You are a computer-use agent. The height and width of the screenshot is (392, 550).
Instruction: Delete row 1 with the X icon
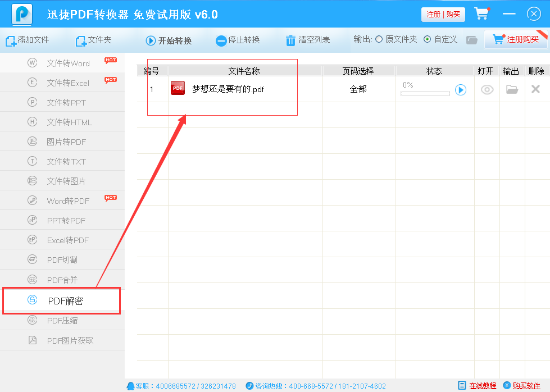point(535,89)
